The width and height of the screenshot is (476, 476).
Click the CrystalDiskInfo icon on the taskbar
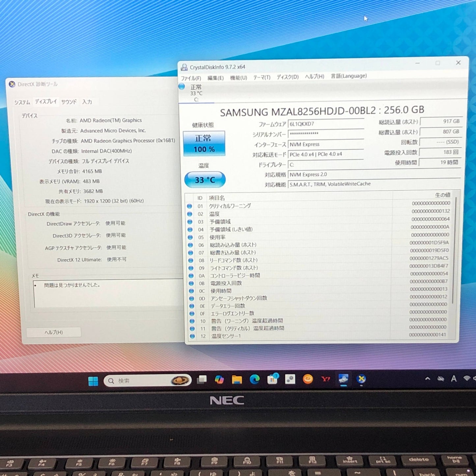click(343, 379)
